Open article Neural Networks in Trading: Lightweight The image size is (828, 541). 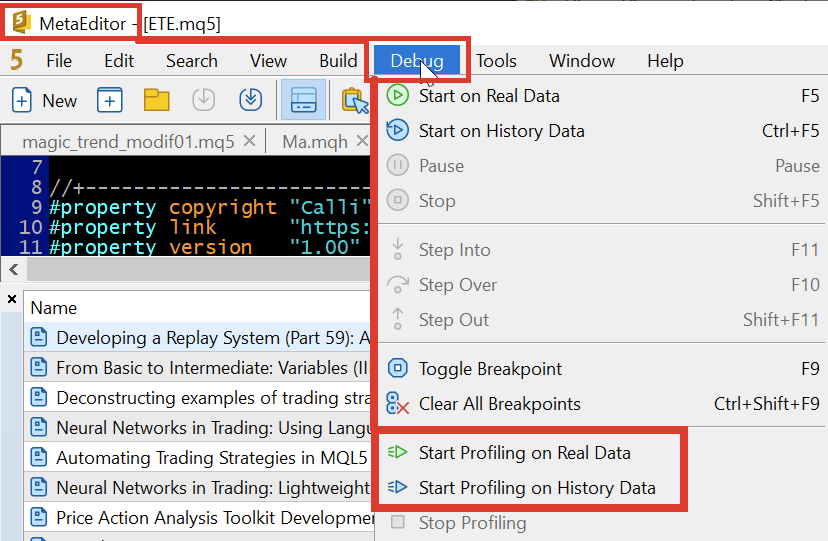point(199,488)
